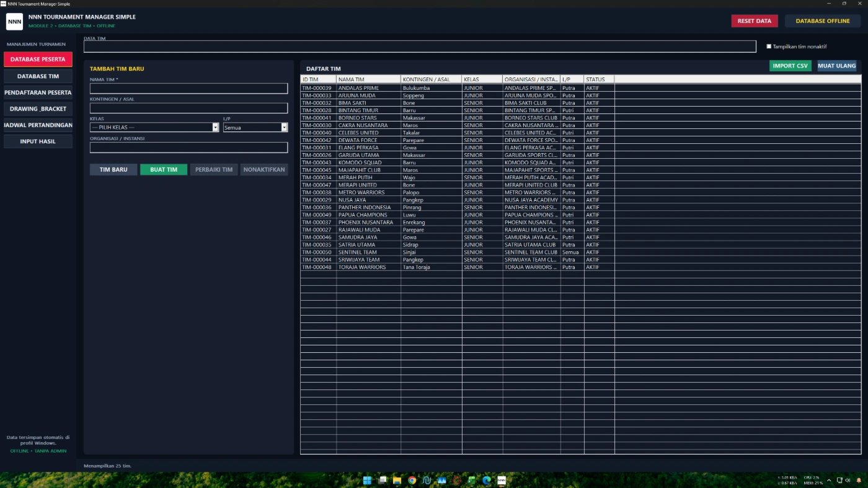Screen dimensions: 868x488
Task: Launch Google Chrome from the taskbar
Action: [x=412, y=480]
